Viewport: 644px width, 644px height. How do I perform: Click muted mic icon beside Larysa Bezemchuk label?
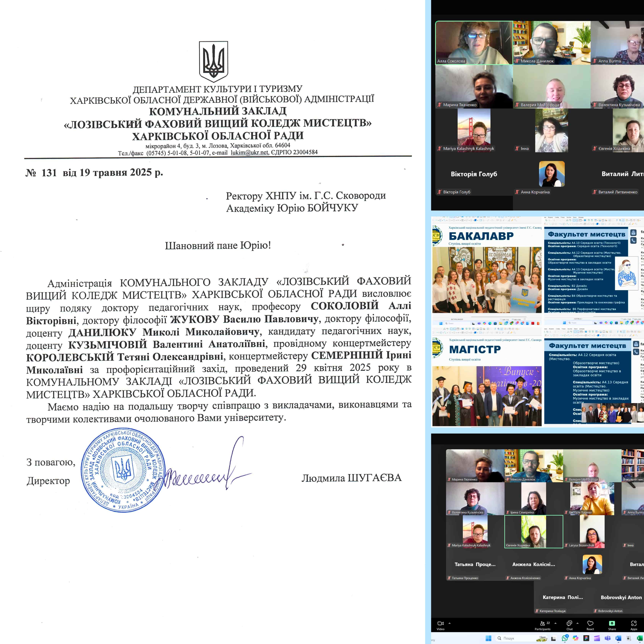(x=566, y=545)
